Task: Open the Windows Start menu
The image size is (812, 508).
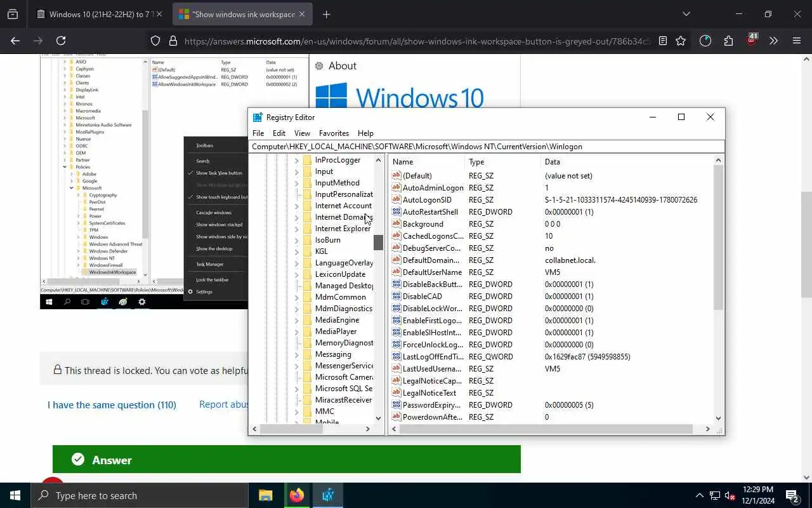Action: [x=15, y=495]
